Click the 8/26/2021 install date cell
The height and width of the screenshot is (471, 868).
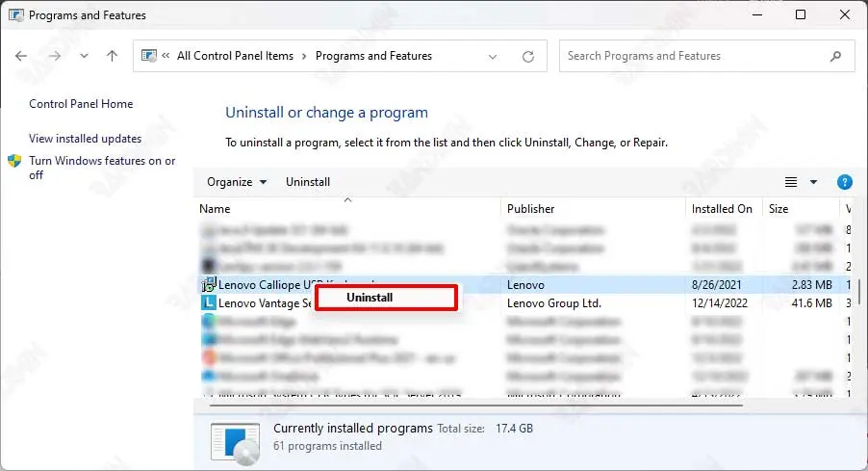(x=716, y=285)
